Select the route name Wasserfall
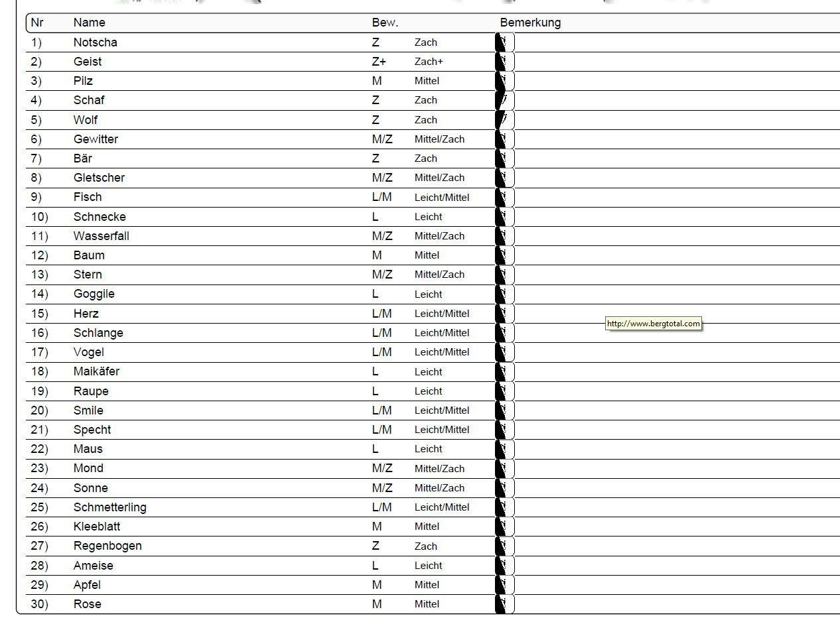Screen dimensions: 840x630 101,236
